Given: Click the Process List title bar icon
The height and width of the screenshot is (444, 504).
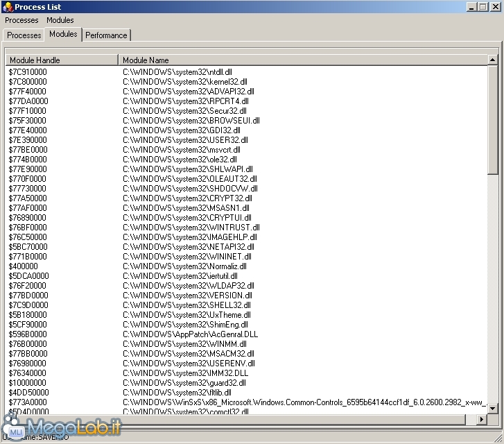Looking at the screenshot, I should 8,7.
